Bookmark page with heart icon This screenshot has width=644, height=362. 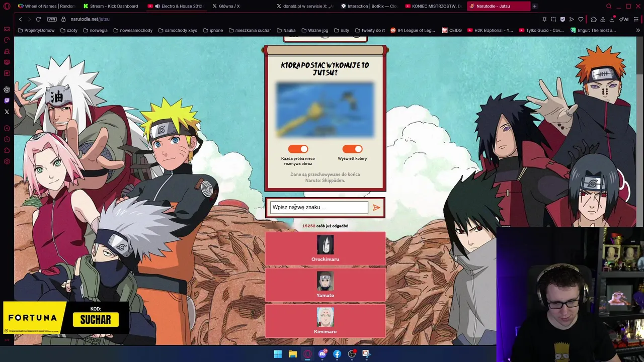tap(581, 19)
